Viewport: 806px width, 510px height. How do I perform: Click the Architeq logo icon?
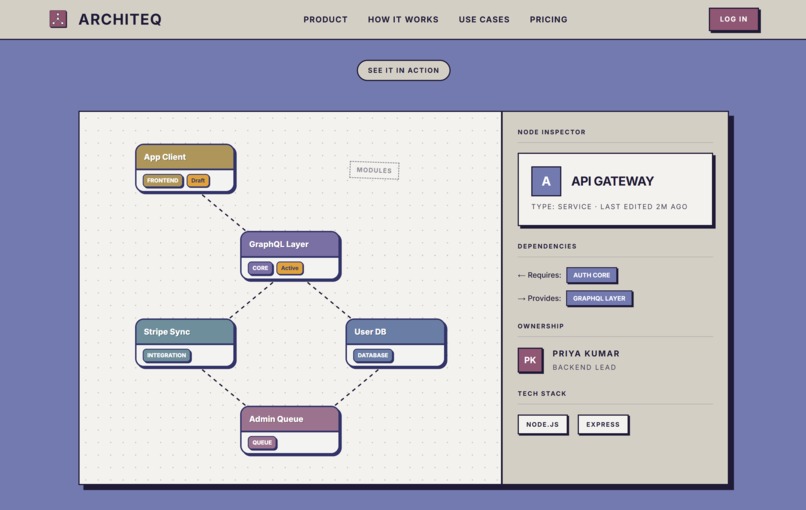58,19
